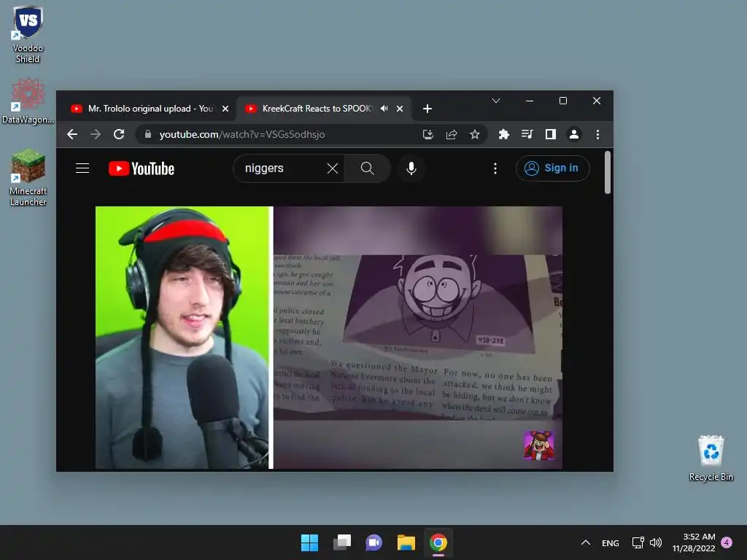Launch the Minecraft Launcher desktop icon
Screen dimensions: 747x560
[x=28, y=178]
